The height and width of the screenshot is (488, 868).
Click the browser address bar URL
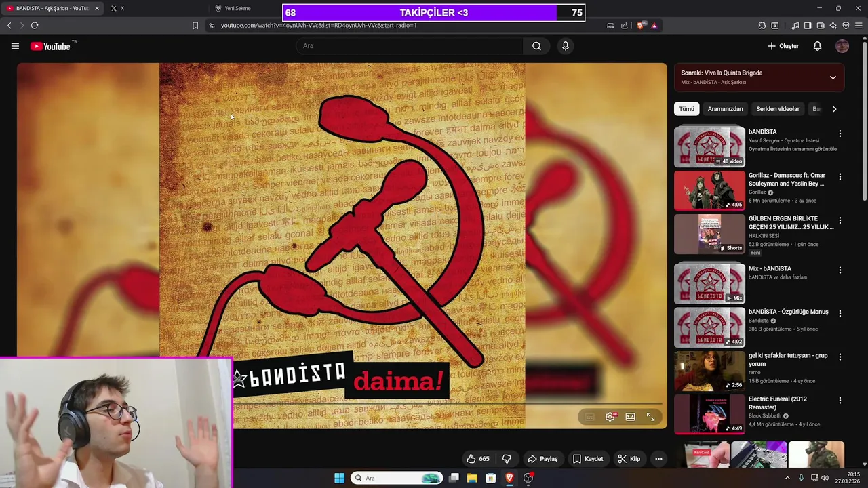pyautogui.click(x=319, y=26)
